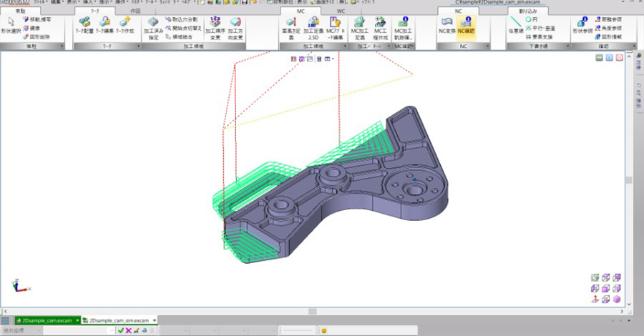Expand the 下書き線 group footer arrow
This screenshot has width=644, height=336.
pos(568,46)
